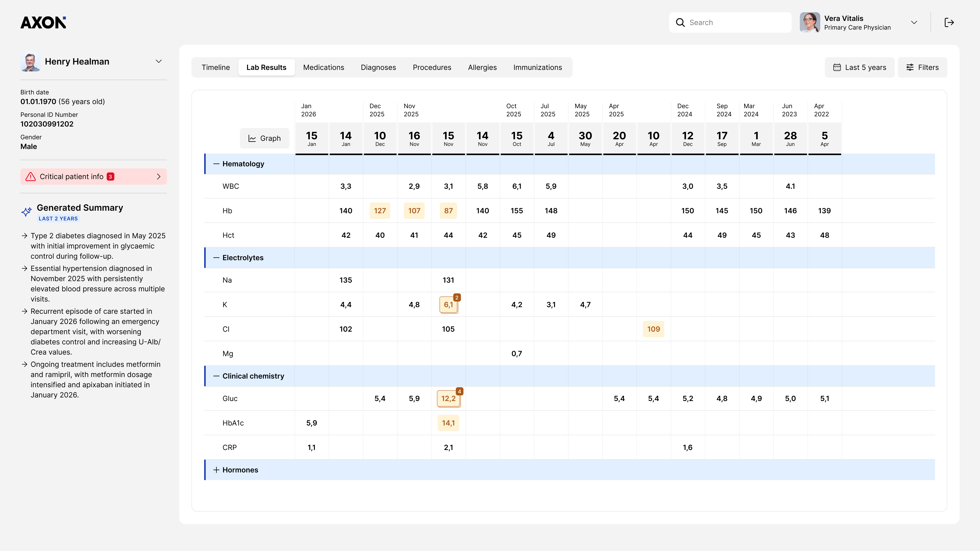
Task: Click the Generated Summary sparkle icon
Action: click(x=26, y=212)
